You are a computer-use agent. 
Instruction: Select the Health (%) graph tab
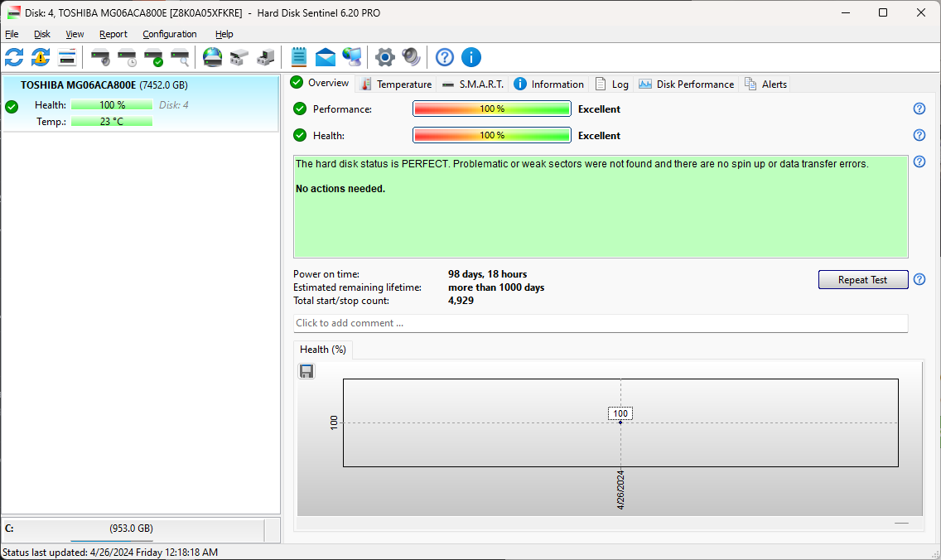coord(323,350)
